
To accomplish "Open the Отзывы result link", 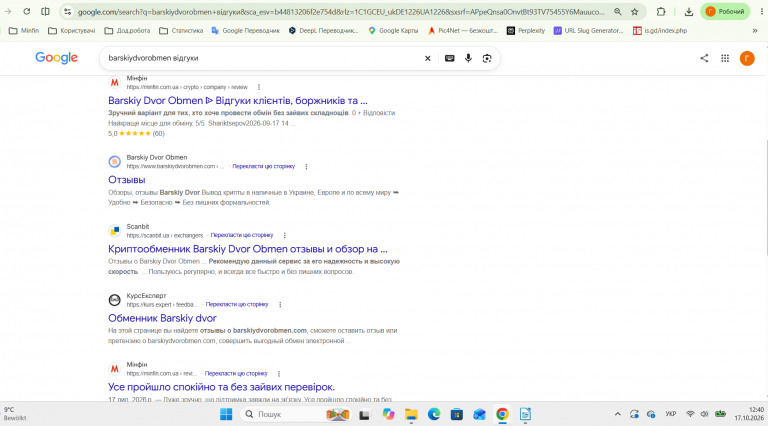I will [x=126, y=180].
